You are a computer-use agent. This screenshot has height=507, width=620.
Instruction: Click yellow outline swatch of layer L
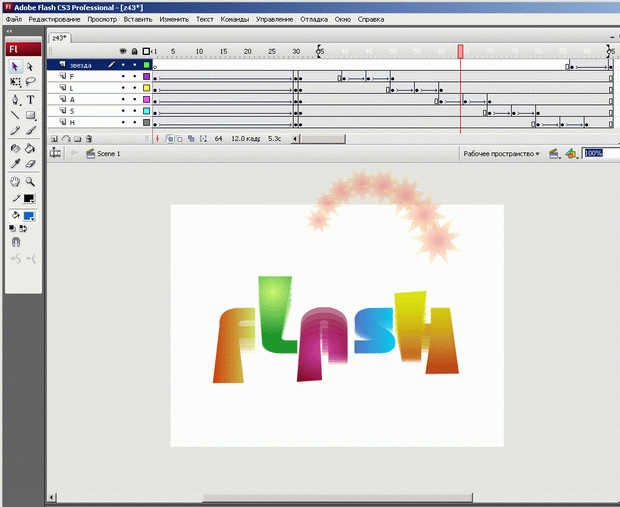146,88
